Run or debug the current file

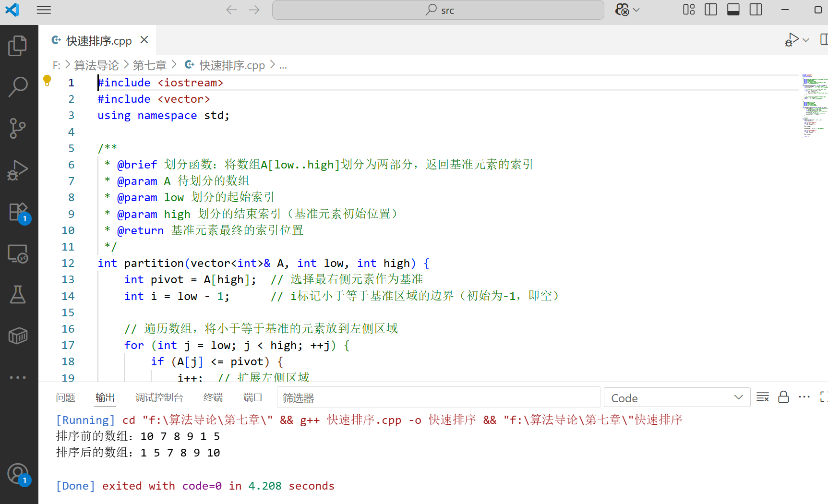pos(792,40)
